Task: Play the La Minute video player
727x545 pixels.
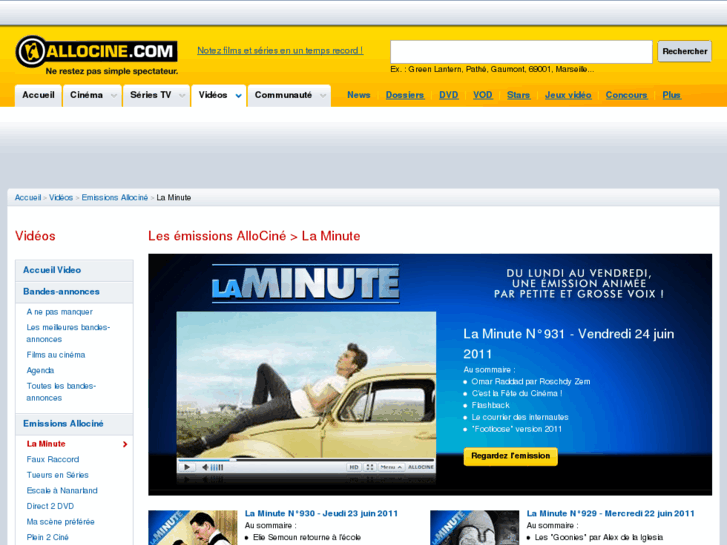Action: coord(187,467)
